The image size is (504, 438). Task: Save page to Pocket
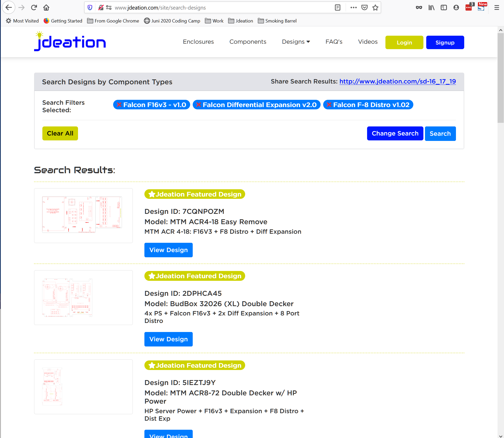point(364,7)
